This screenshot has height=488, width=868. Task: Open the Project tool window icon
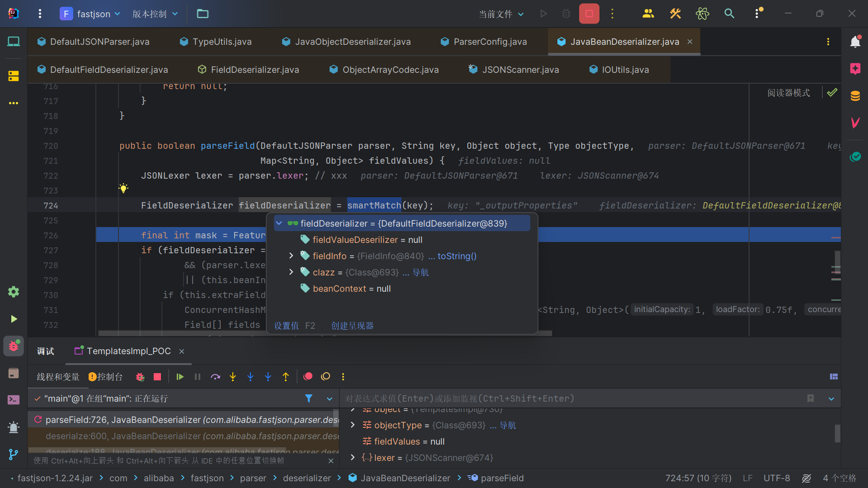[14, 42]
